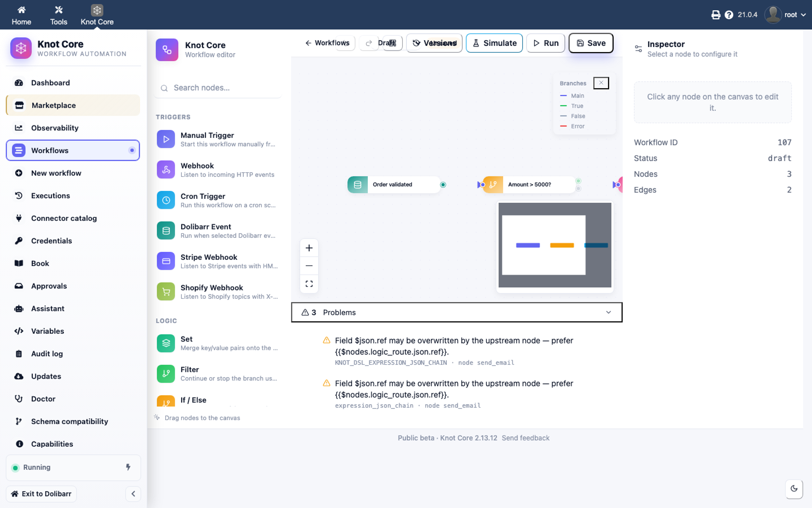Zoom in on the workflow canvas
The image size is (812, 508).
click(x=309, y=248)
